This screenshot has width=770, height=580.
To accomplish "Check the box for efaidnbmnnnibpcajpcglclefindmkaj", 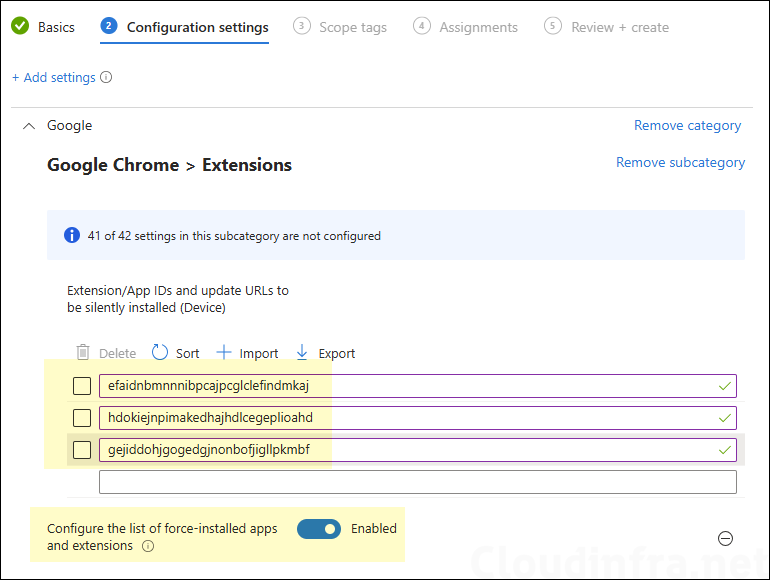I will tap(82, 386).
